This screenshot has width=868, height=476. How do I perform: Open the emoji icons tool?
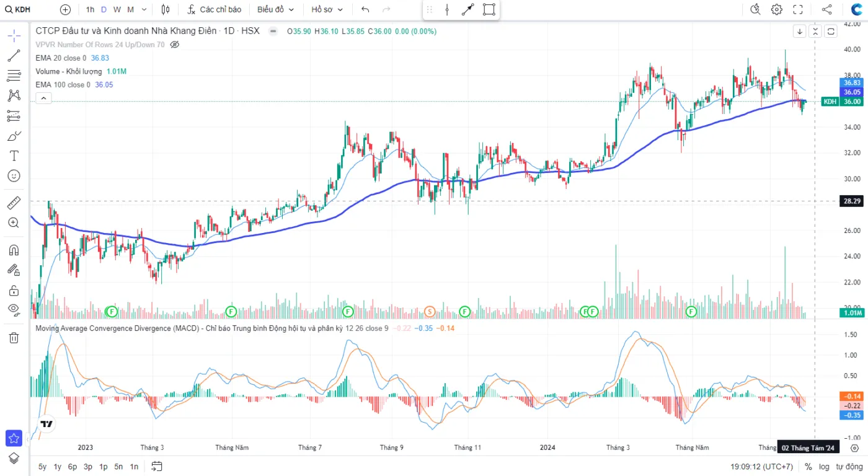tap(14, 176)
